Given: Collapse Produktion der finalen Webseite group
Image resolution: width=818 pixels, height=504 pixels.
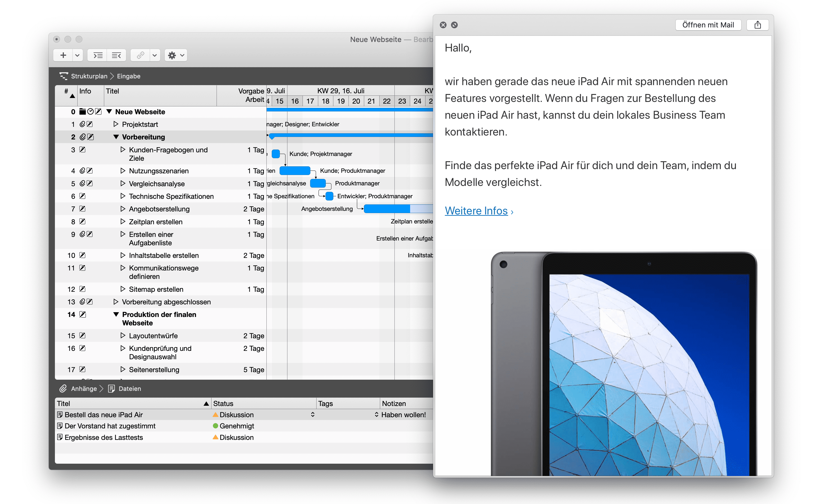Looking at the screenshot, I should (x=116, y=314).
